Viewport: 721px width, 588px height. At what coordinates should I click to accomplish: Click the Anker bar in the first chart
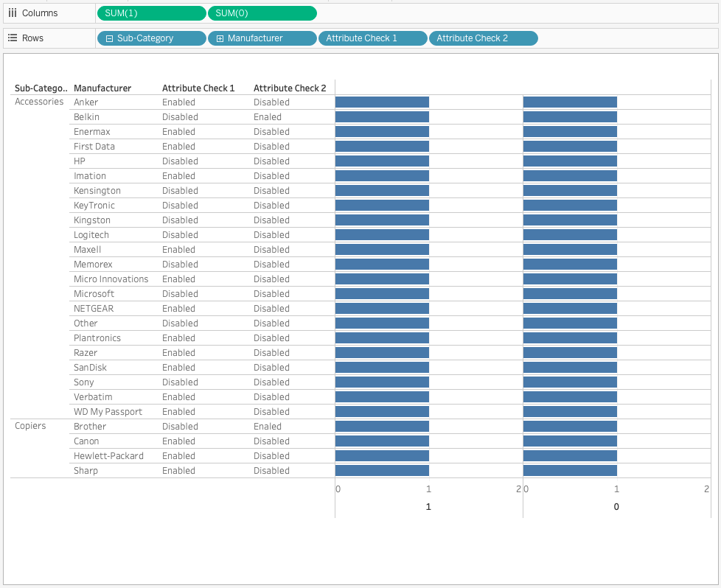[x=382, y=102]
